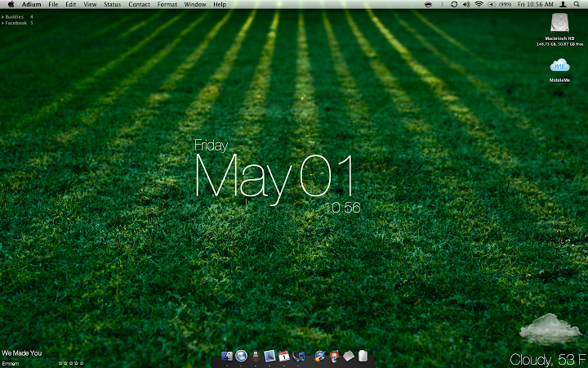Image resolution: width=588 pixels, height=368 pixels.
Task: Open the Help menu
Action: (220, 5)
